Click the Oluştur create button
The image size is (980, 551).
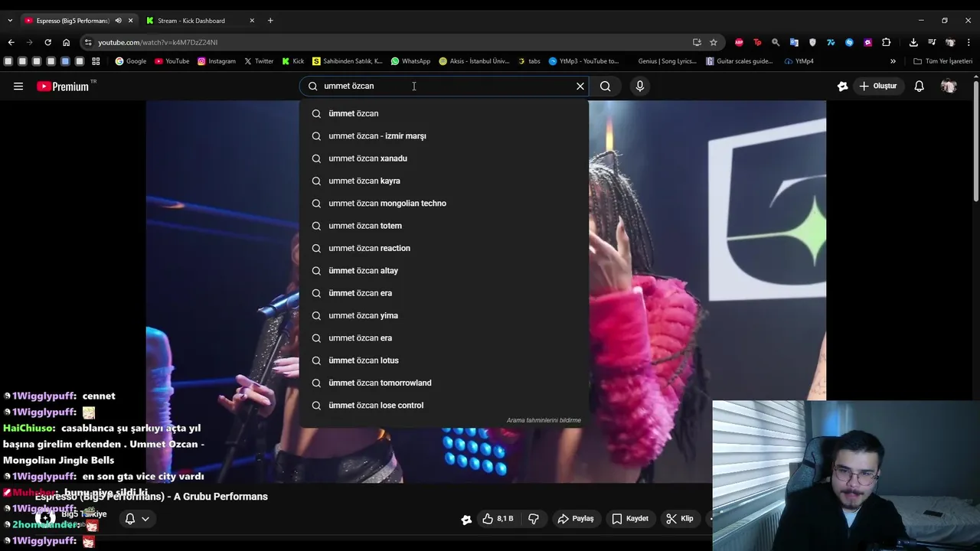click(877, 86)
